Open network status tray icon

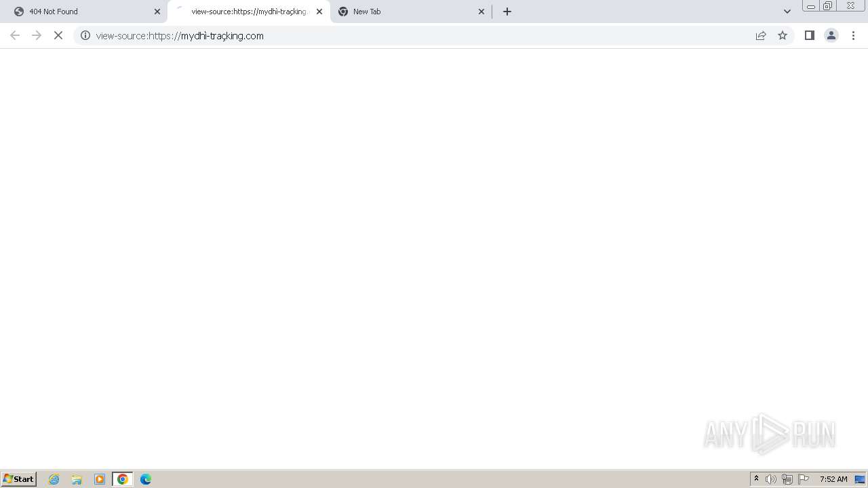tap(787, 479)
